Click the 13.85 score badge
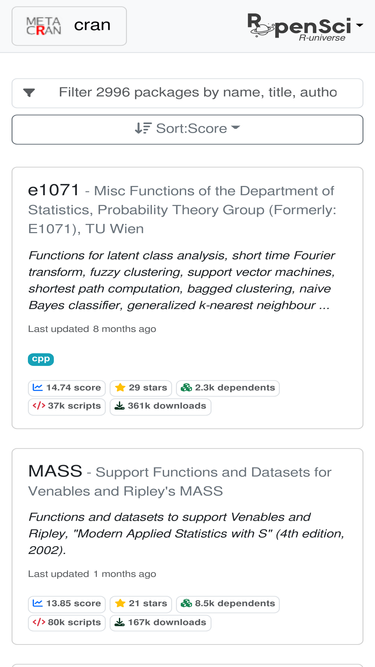375x667 pixels. (x=67, y=603)
